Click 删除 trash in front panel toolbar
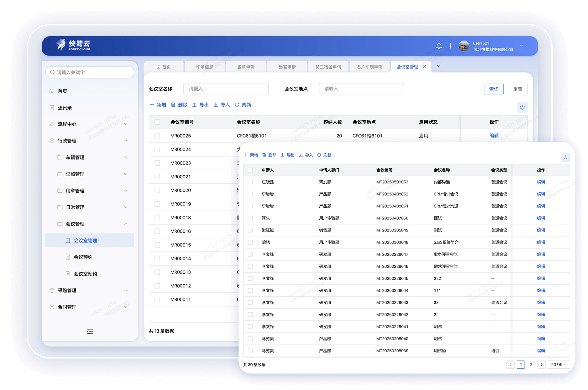Image resolution: width=588 pixels, height=390 pixels. click(269, 155)
